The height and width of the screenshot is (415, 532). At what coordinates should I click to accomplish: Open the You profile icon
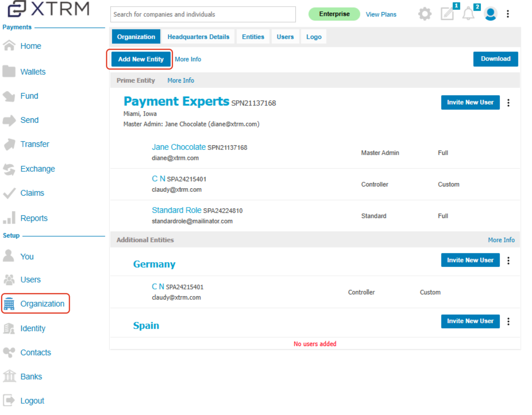point(9,256)
